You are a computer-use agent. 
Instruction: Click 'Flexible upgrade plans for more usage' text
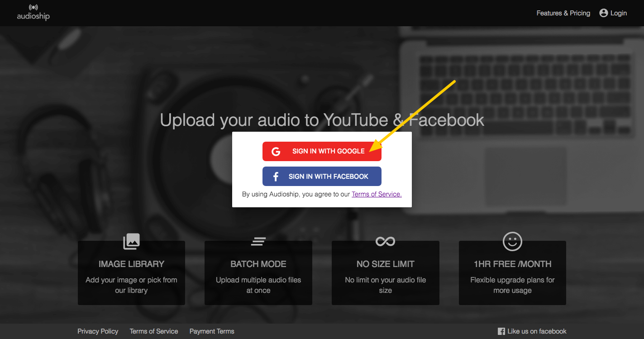coord(512,285)
